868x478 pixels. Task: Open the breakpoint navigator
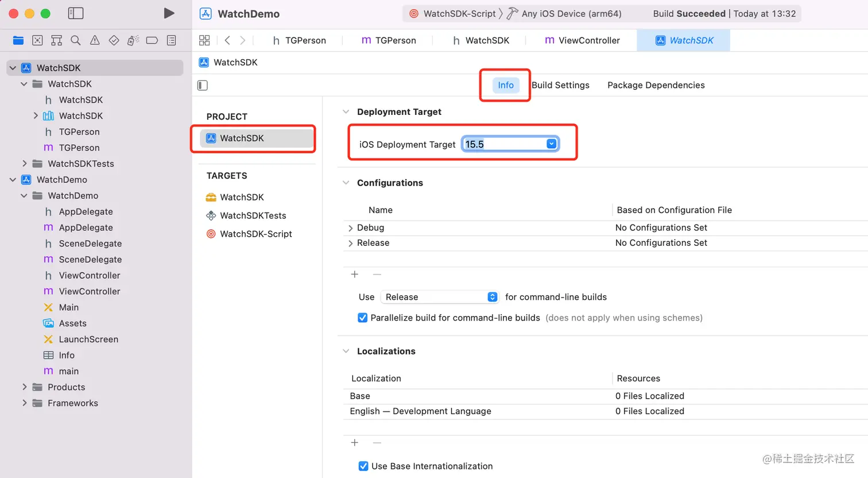click(x=152, y=40)
